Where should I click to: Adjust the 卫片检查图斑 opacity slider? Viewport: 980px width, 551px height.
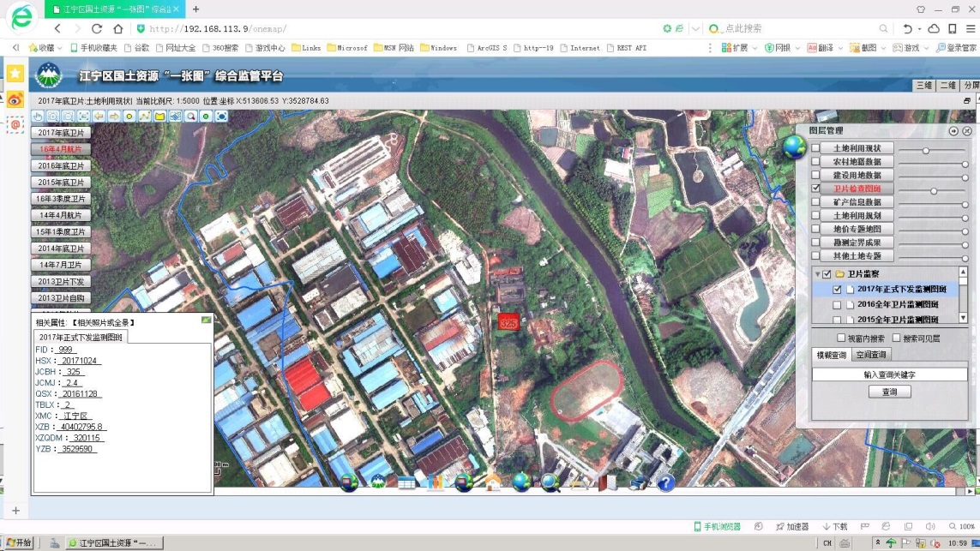[934, 191]
